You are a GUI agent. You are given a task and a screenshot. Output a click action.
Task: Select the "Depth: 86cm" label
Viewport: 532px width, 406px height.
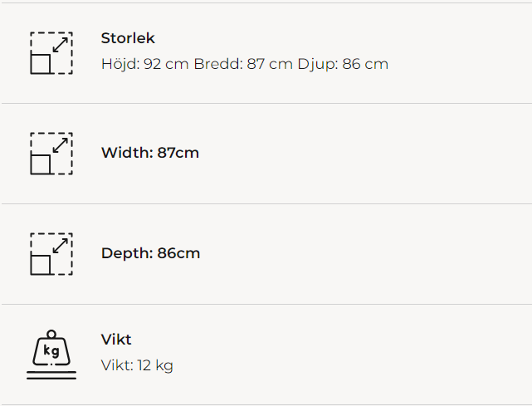(150, 253)
